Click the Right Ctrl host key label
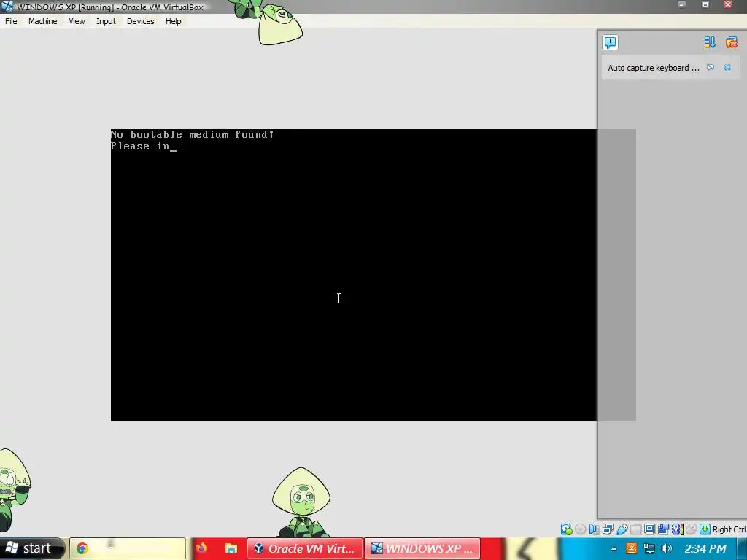The width and height of the screenshot is (747, 560). point(729,529)
